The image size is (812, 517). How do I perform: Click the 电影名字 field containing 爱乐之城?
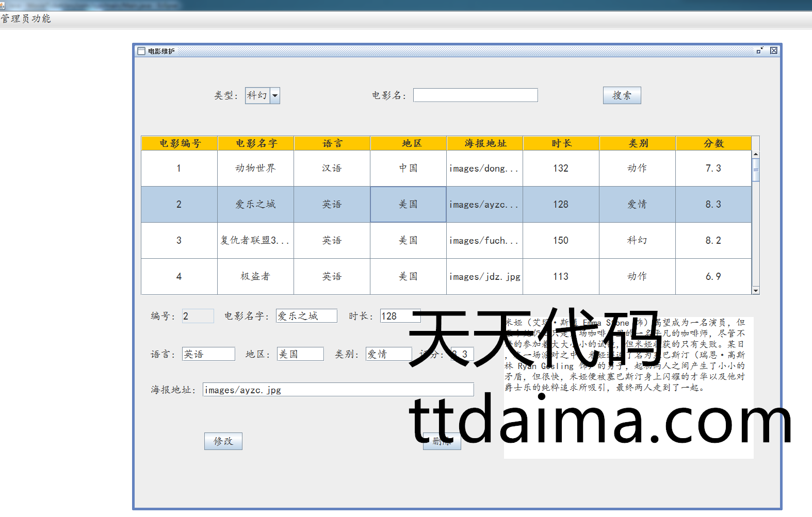coord(306,316)
